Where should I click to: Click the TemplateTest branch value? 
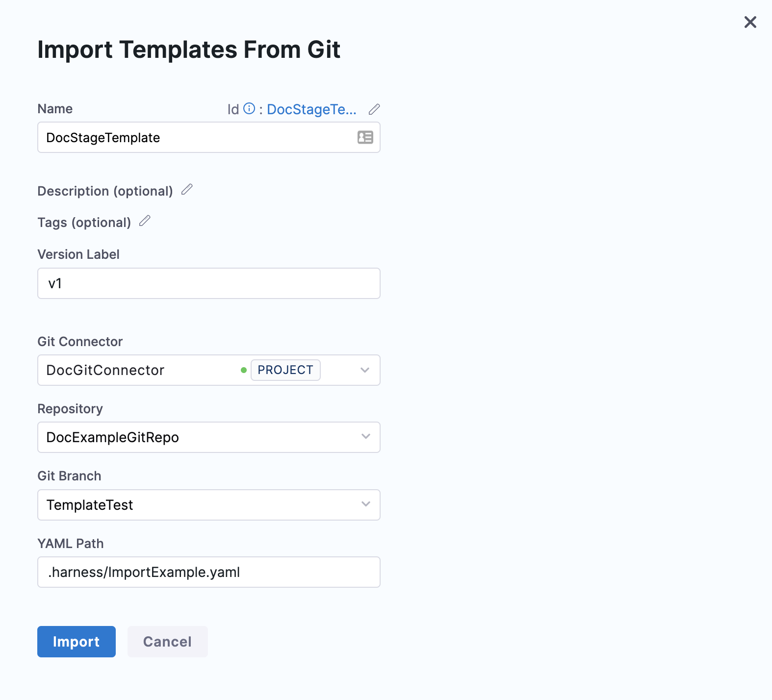tap(90, 505)
